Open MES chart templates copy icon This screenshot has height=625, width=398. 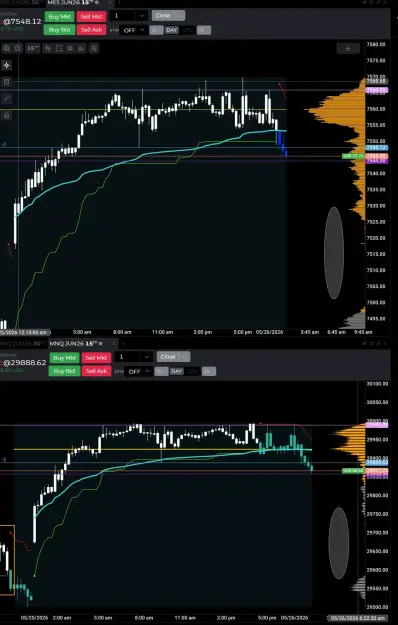coord(94,48)
